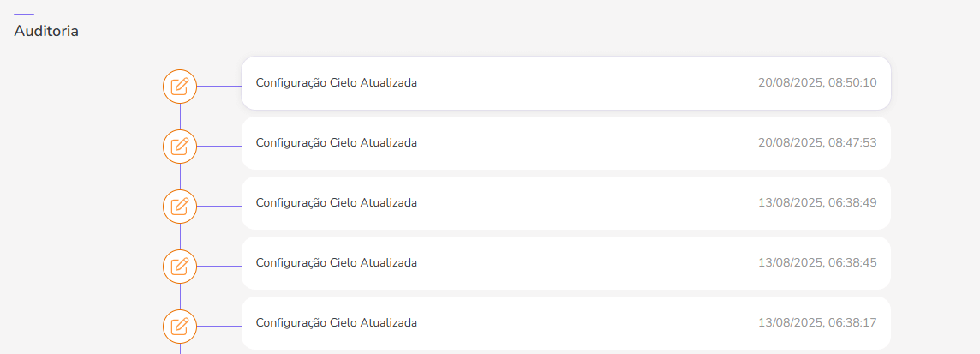Click "Configuração Cielo Atualizada" text in the 06:38:49 row
980x354 pixels.
click(x=337, y=203)
